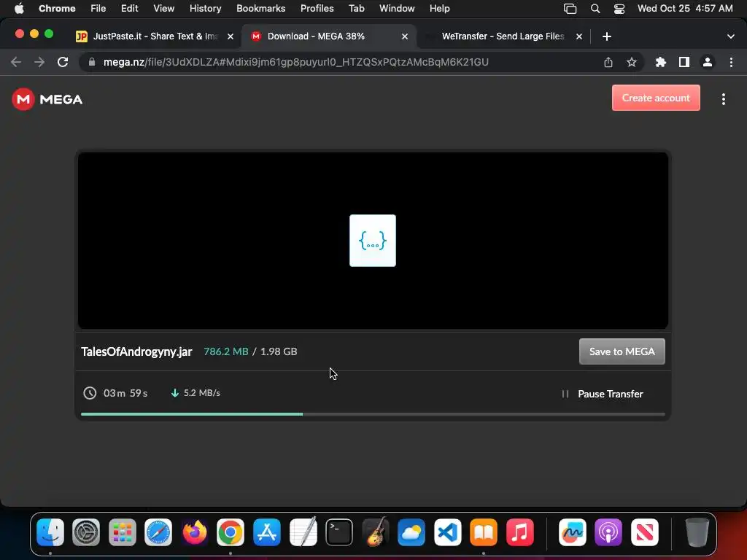Reload the current page
The image size is (747, 560).
pyautogui.click(x=63, y=62)
